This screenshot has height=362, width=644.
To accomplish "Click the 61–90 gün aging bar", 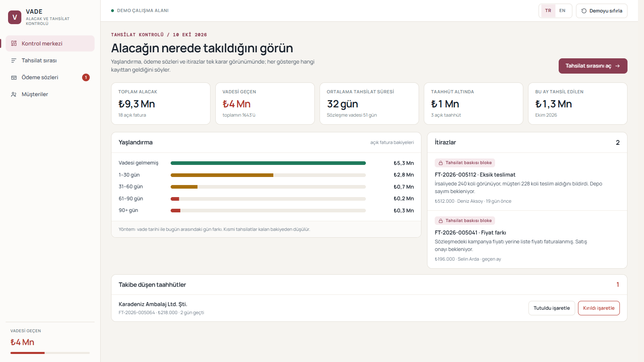I will pyautogui.click(x=268, y=199).
